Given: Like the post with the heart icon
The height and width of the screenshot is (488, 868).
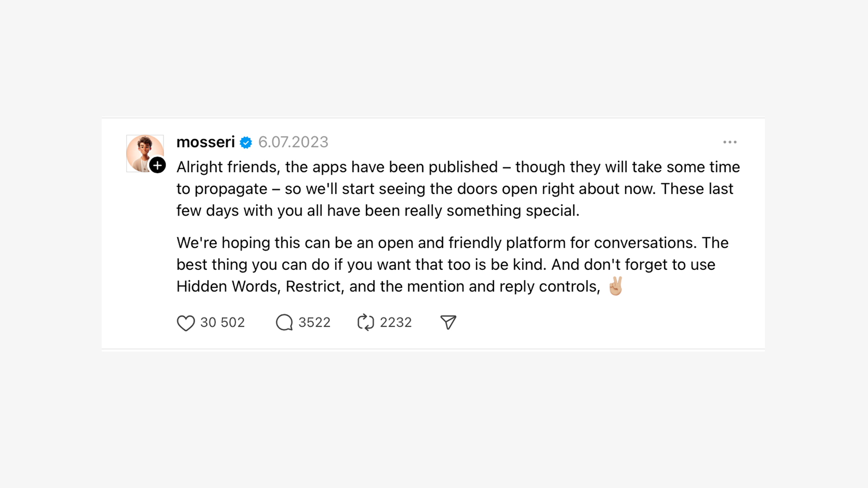Looking at the screenshot, I should [x=185, y=323].
